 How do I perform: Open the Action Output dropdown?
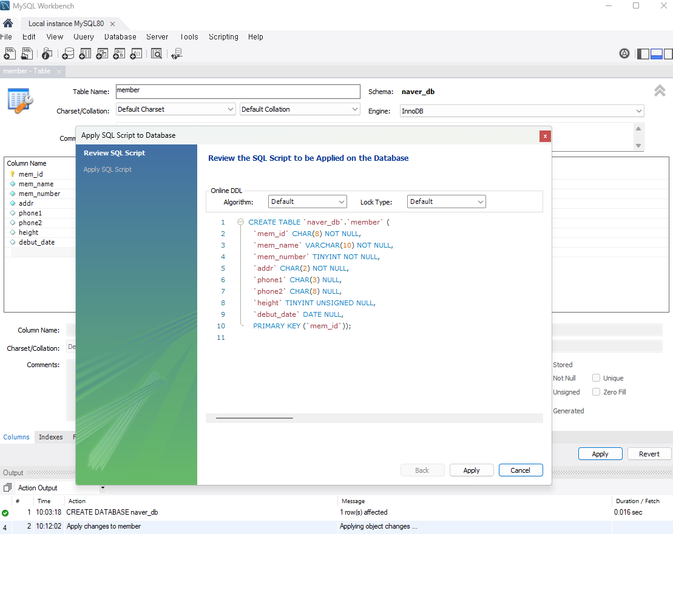pos(61,488)
